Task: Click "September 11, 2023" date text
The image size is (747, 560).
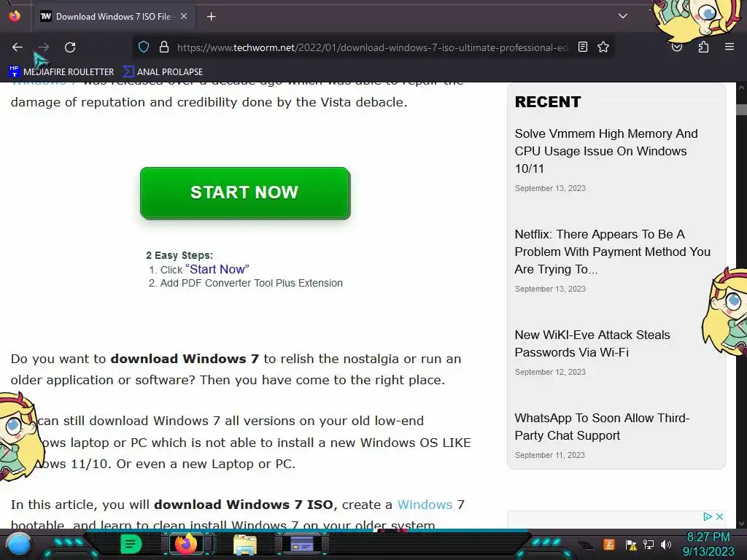Action: click(x=550, y=455)
